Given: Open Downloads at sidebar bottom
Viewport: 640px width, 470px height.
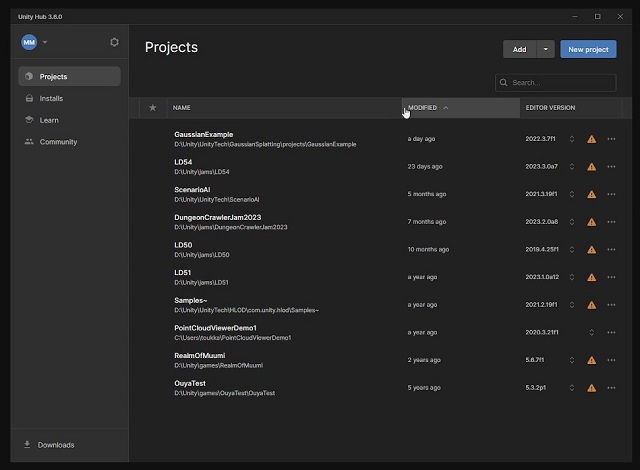Looking at the screenshot, I should (56, 445).
